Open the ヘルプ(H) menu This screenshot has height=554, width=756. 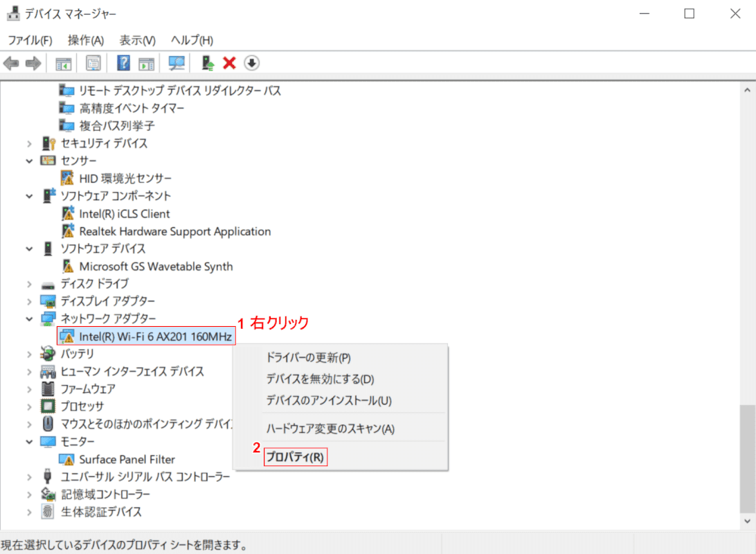coord(192,40)
